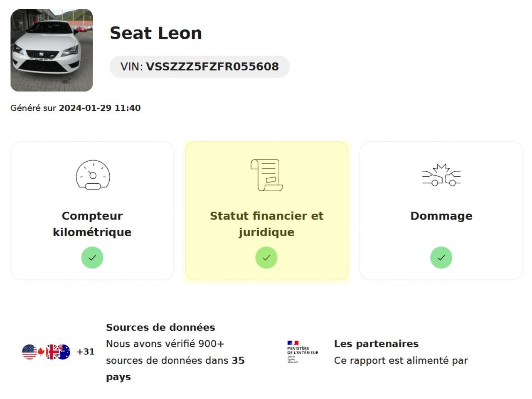Click the car collision Dommage icon
The width and height of the screenshot is (532, 399).
[x=441, y=175]
